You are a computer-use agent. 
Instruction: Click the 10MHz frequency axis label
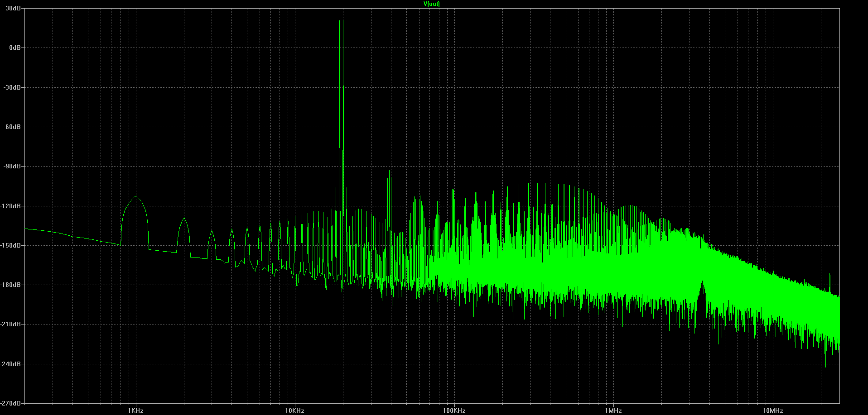click(x=772, y=410)
